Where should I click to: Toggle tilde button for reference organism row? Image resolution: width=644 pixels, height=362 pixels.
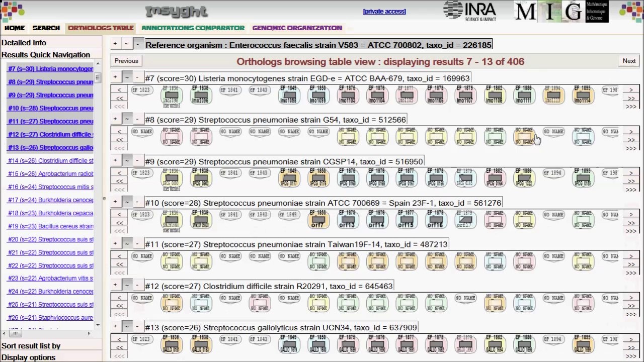coord(126,44)
